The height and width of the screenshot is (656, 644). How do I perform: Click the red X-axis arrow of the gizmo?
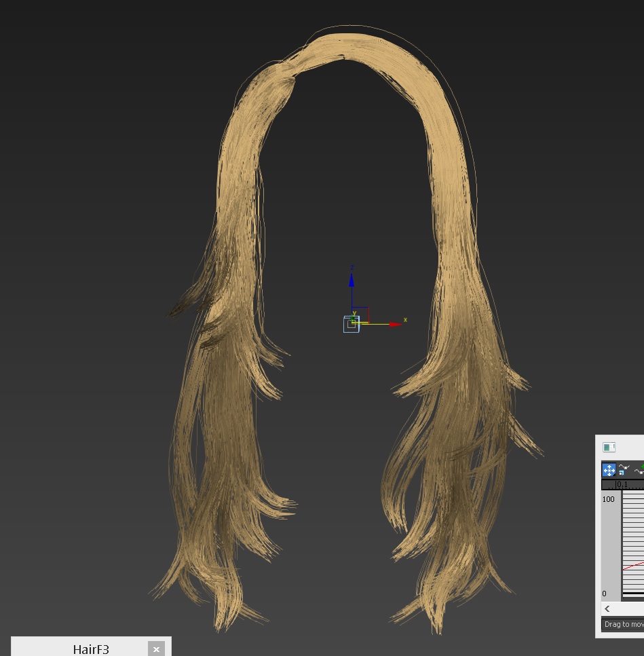(x=395, y=325)
